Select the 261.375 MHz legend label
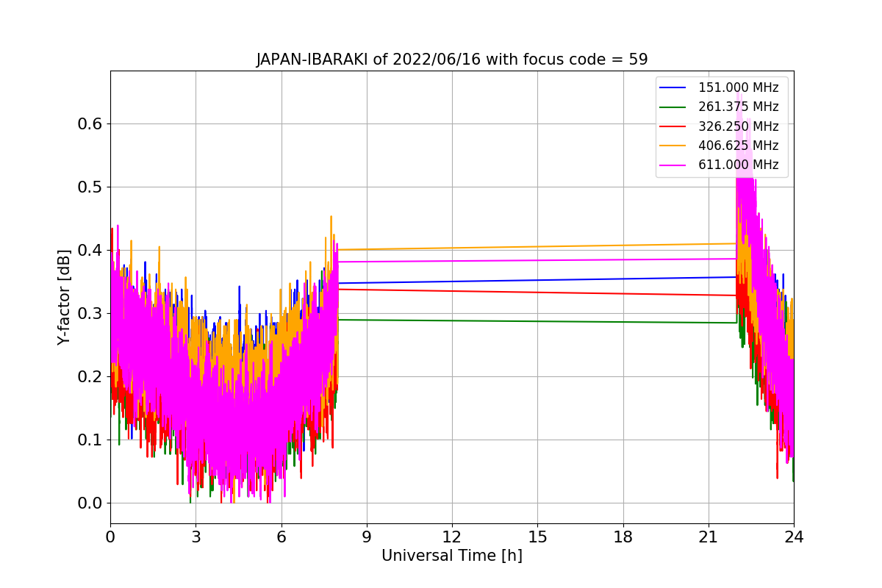Viewport: 882px width, 588px height. [x=738, y=107]
